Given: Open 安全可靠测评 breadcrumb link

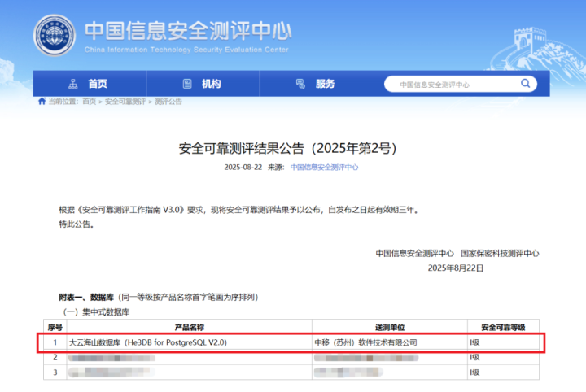Looking at the screenshot, I should (125, 102).
